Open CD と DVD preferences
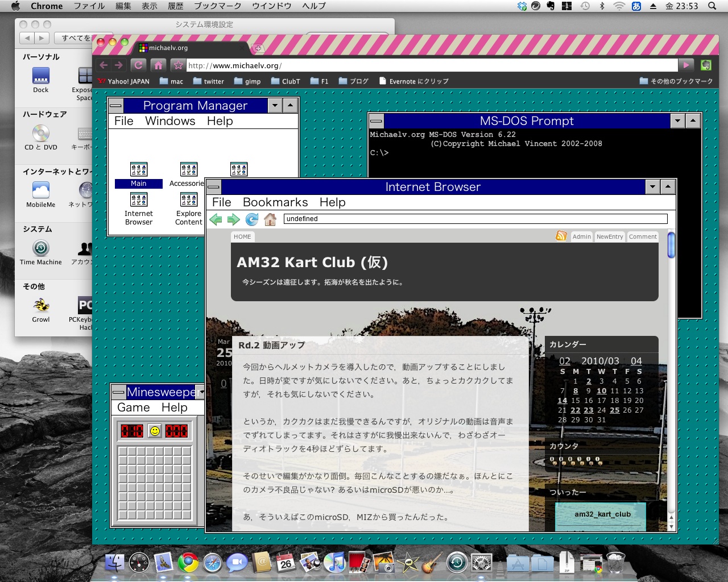 point(41,138)
